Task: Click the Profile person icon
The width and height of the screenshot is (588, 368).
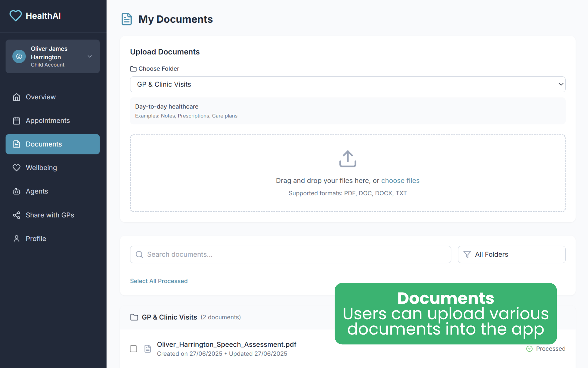Action: [17, 239]
